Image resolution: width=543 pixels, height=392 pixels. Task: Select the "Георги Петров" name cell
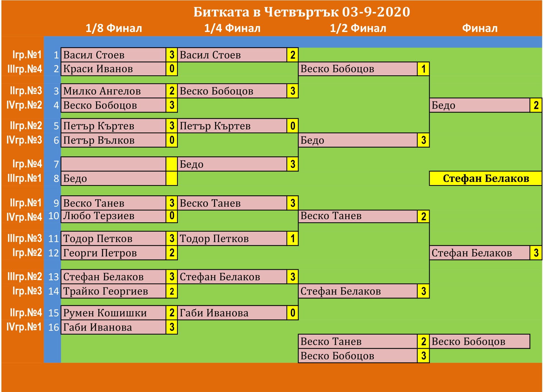pyautogui.click(x=113, y=253)
